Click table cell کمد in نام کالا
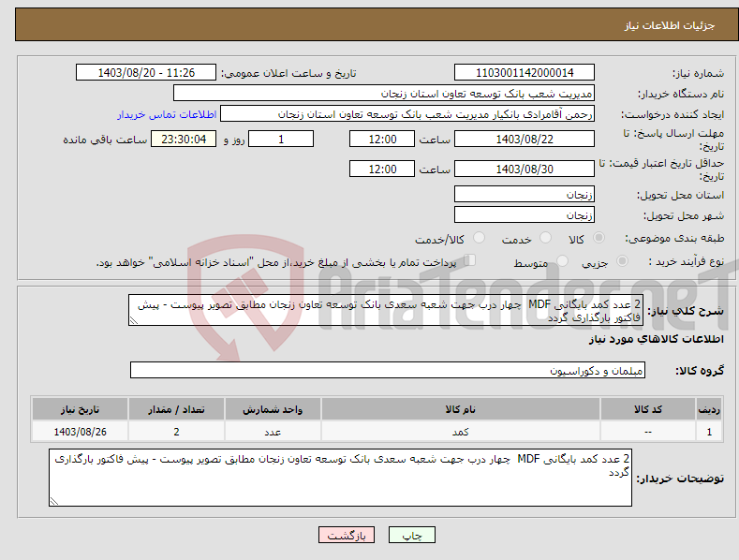739x560 pixels. 461,432
